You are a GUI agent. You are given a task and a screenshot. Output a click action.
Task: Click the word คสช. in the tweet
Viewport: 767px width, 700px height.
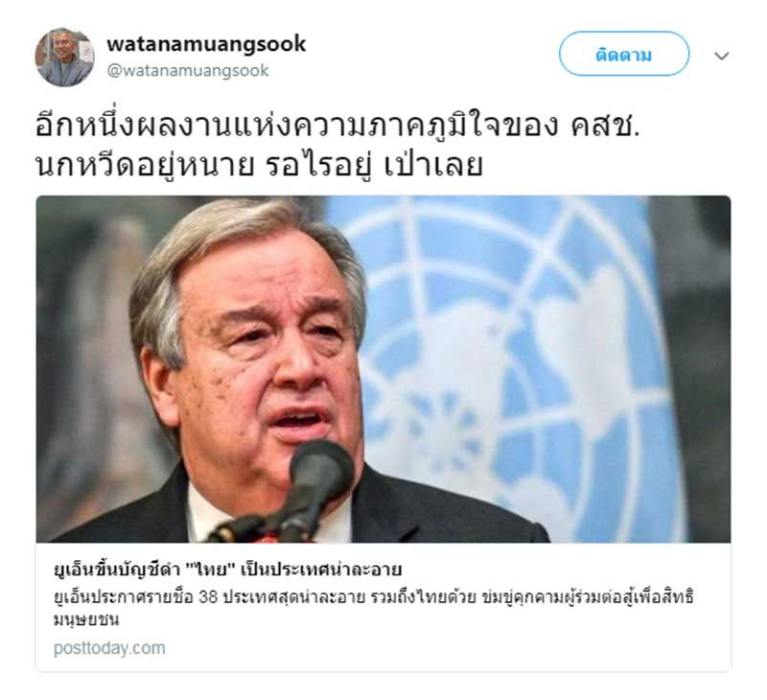(x=605, y=126)
